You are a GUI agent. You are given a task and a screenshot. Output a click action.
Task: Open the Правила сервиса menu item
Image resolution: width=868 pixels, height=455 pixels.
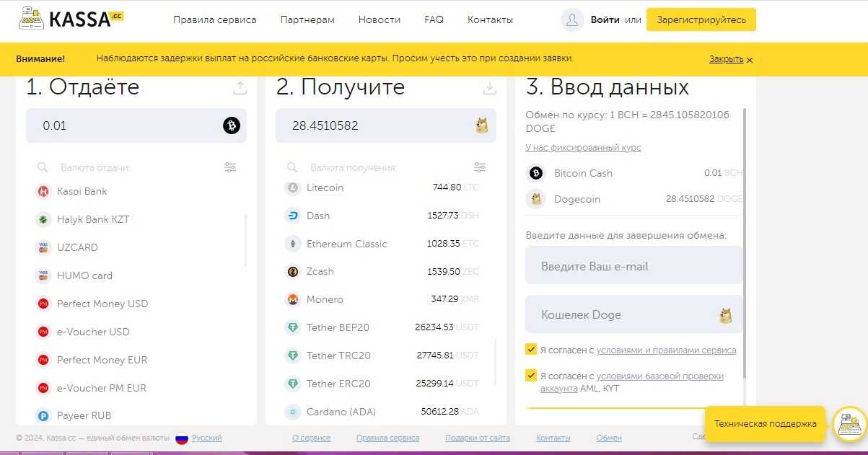click(x=214, y=20)
